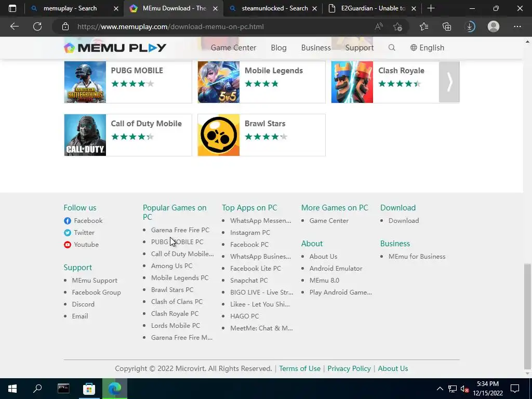Click the Garena Free Fire PC link
This screenshot has width=532, height=399.
[180, 230]
